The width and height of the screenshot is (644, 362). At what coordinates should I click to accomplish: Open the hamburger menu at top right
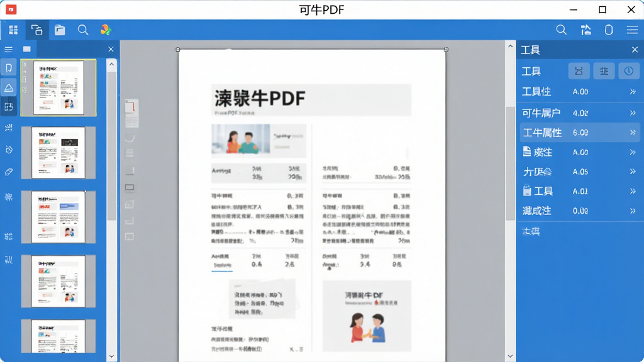point(632,30)
